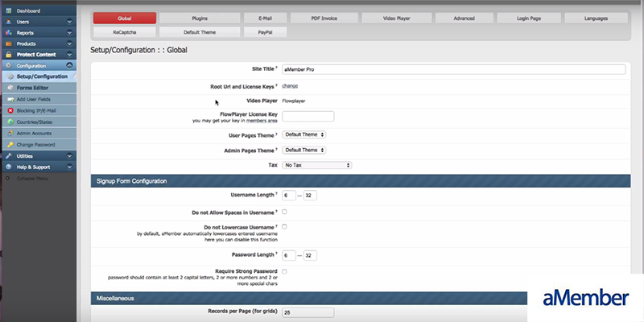This screenshot has width=644, height=322.
Task: Open the Tax dropdown
Action: (316, 165)
